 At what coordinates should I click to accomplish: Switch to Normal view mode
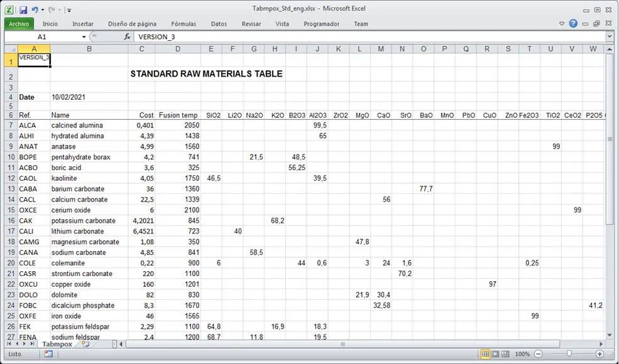(485, 354)
